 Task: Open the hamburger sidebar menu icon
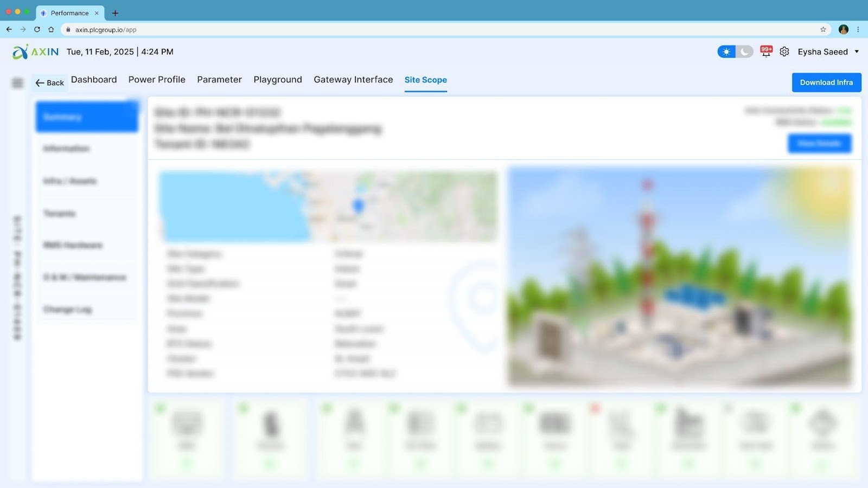coord(17,82)
